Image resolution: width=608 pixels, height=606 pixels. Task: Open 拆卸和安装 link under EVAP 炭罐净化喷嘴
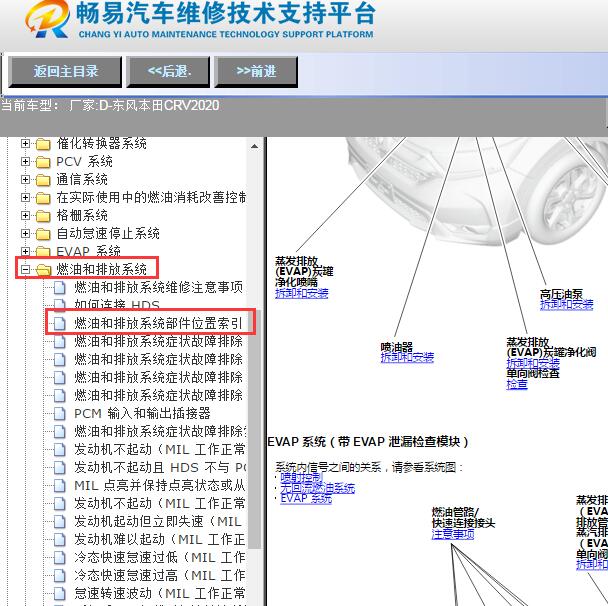pyautogui.click(x=302, y=293)
